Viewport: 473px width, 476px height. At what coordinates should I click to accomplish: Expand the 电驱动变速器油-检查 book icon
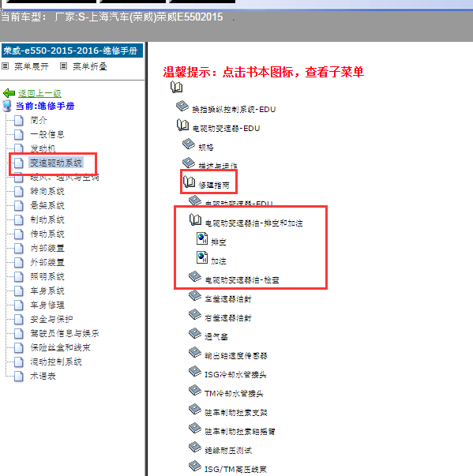195,276
